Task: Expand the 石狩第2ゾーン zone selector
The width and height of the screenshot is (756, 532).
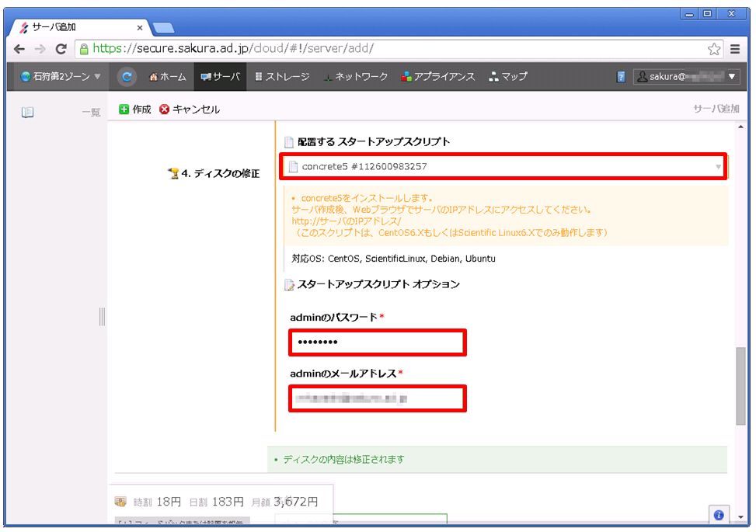Action: 61,77
